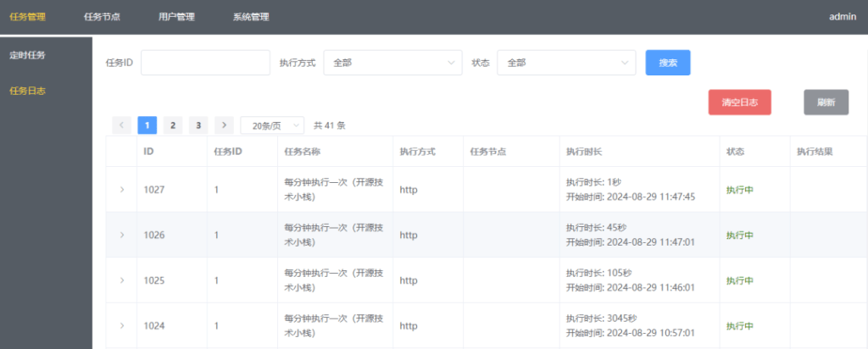Jump to page 3 in pagination

198,125
